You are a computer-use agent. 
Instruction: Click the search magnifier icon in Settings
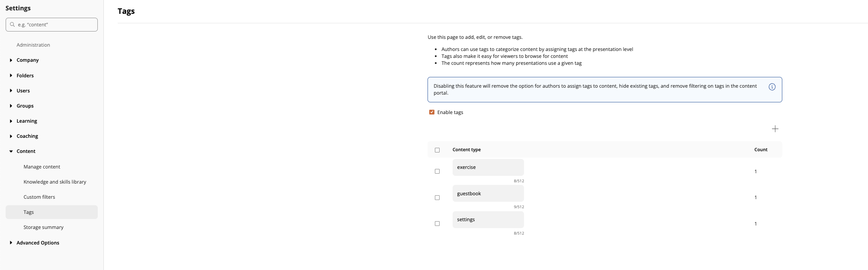tap(13, 25)
